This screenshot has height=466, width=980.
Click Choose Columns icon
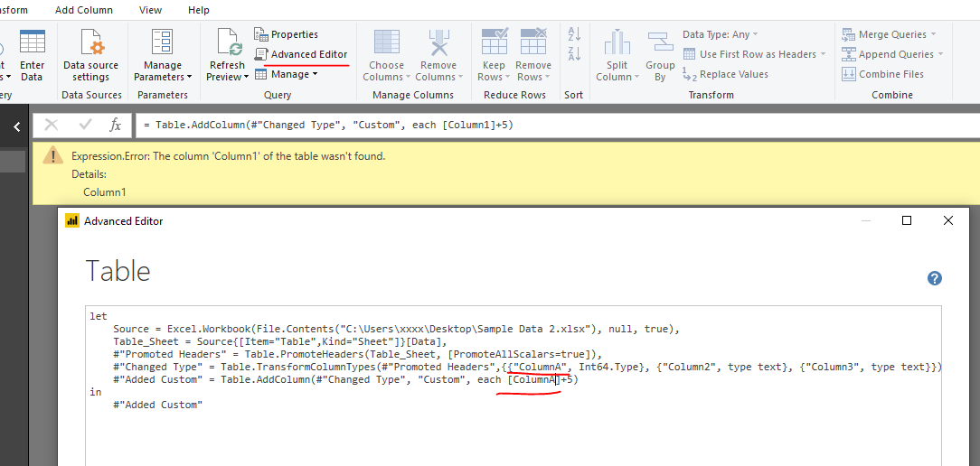386,42
